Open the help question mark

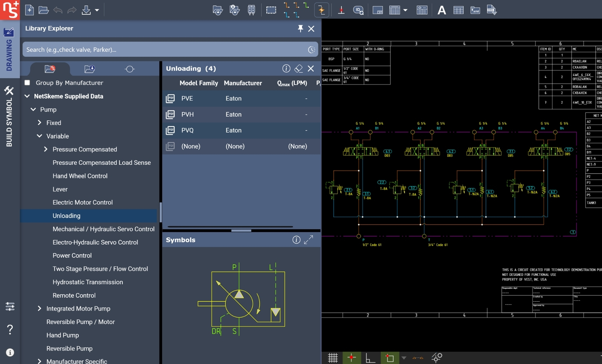[x=10, y=329]
